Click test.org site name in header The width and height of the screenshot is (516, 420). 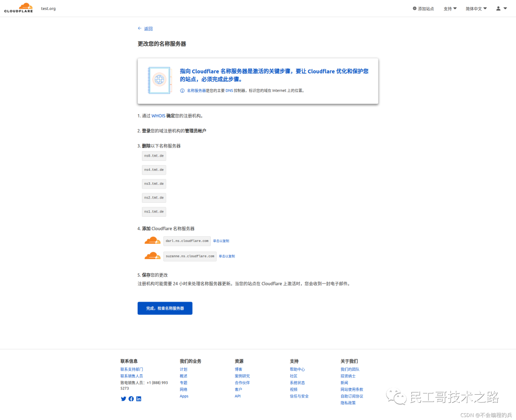pos(48,9)
